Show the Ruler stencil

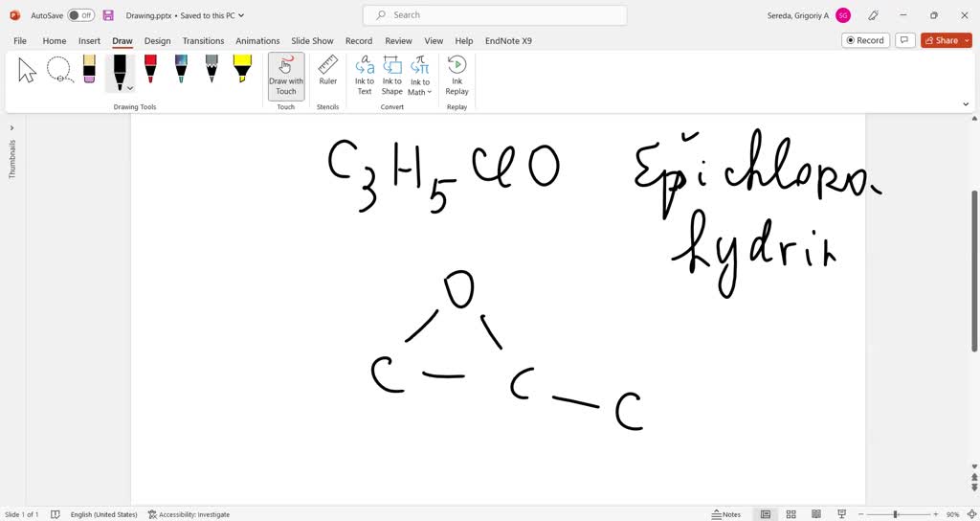tap(327, 71)
